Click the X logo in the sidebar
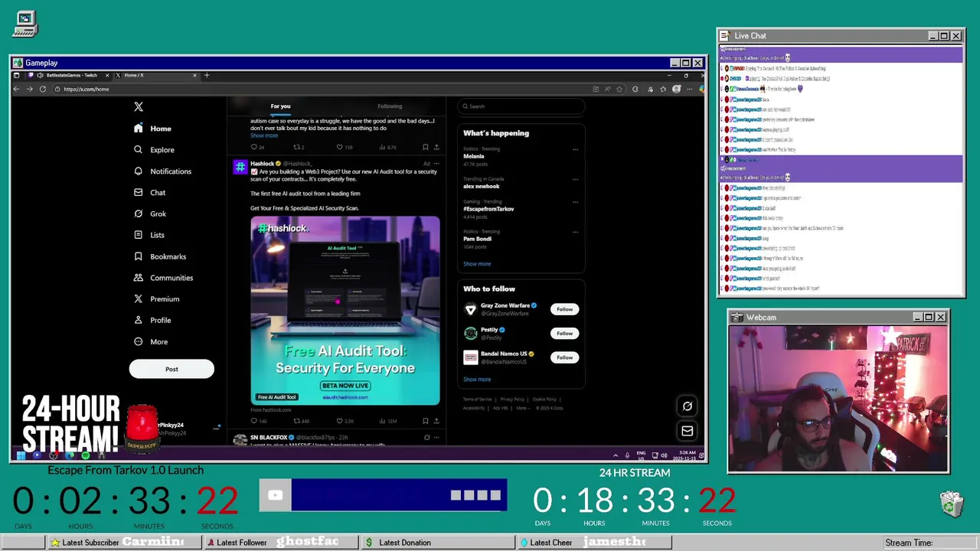This screenshot has height=551, width=980. 139,107
